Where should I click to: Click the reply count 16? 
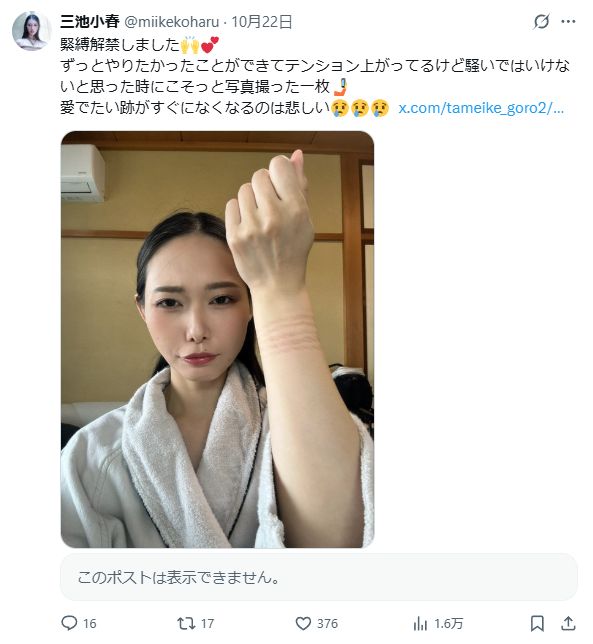90,623
